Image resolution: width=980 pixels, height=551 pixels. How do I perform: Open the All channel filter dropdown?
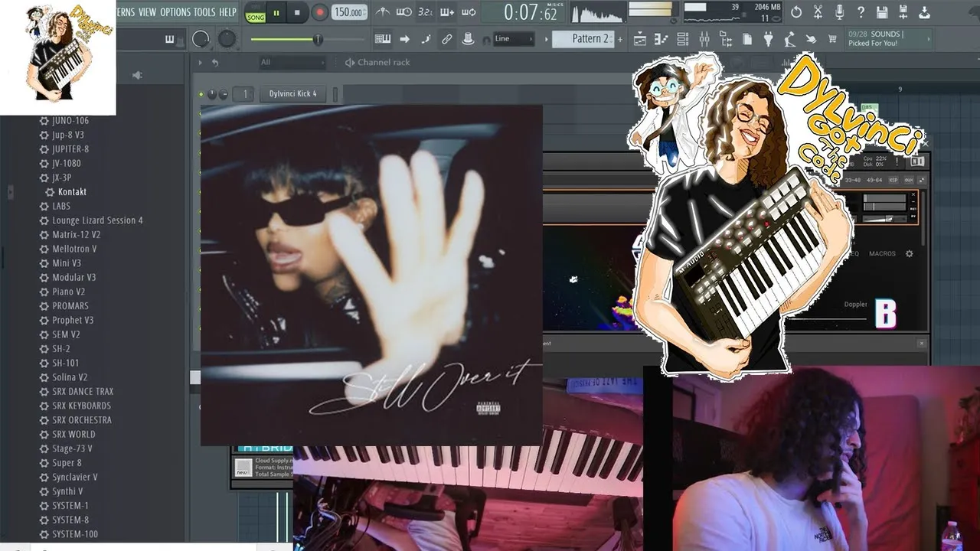coord(292,63)
